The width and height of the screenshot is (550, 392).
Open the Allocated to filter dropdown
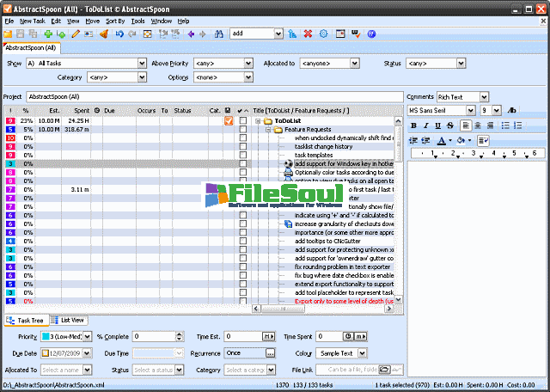pyautogui.click(x=355, y=63)
